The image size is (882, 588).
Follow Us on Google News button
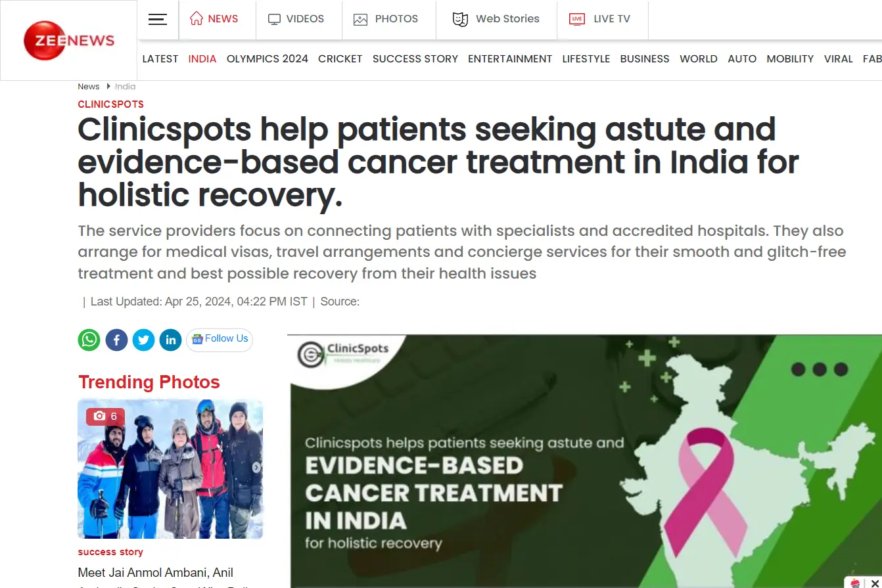220,340
